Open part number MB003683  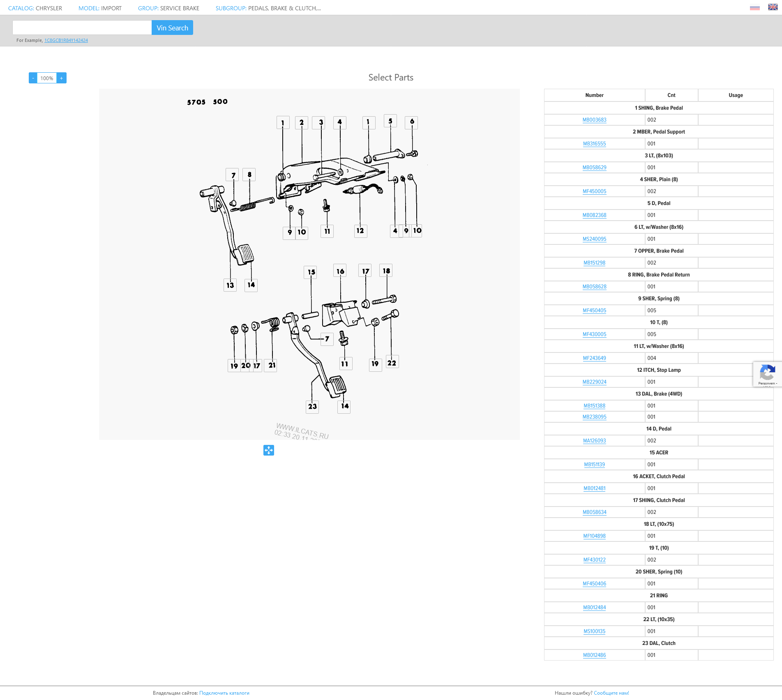coord(594,120)
